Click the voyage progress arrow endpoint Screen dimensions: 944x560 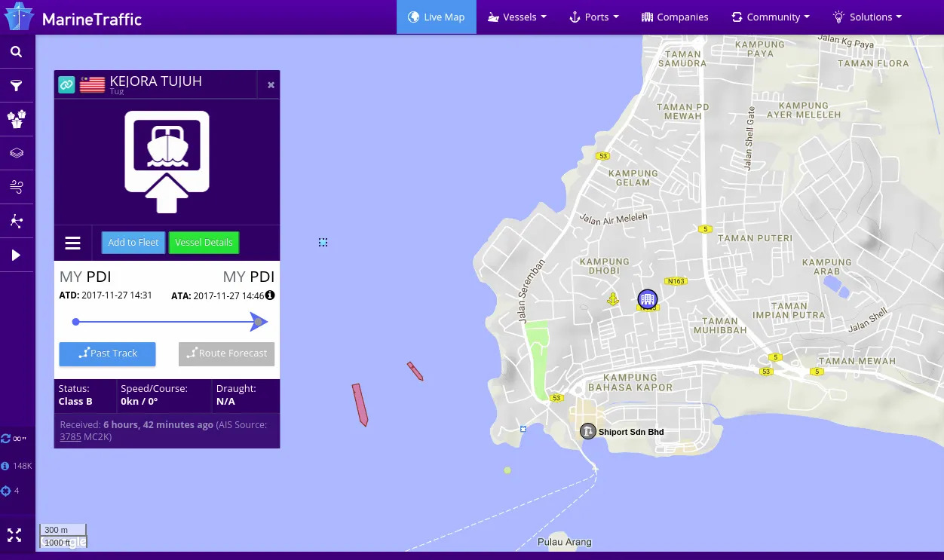pos(259,322)
